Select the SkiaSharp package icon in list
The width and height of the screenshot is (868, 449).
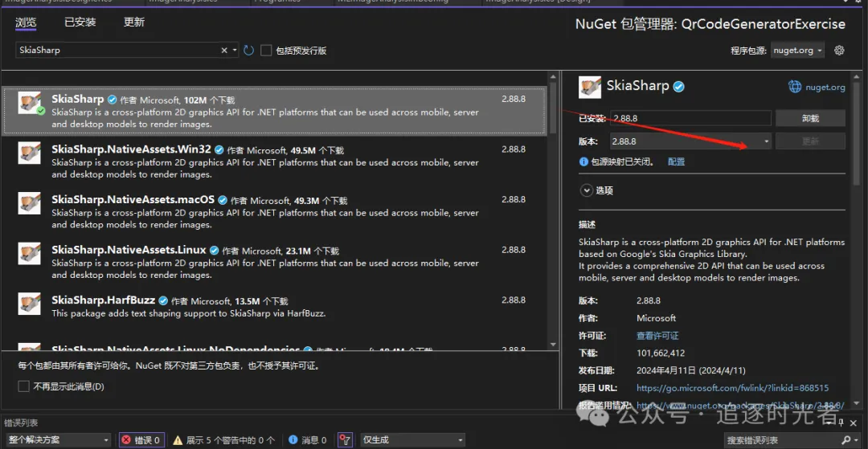pyautogui.click(x=31, y=104)
